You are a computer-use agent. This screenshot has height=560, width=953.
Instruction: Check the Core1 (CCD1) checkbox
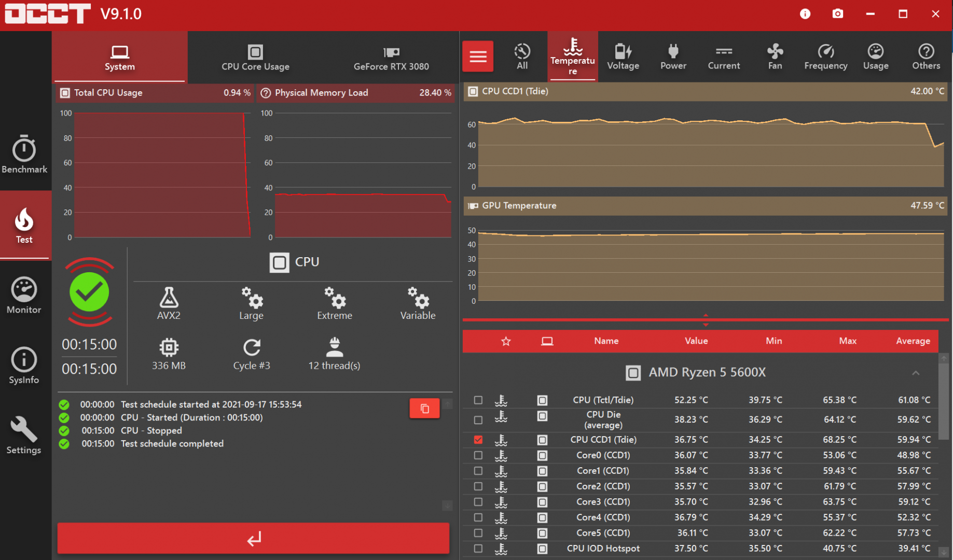click(x=478, y=471)
